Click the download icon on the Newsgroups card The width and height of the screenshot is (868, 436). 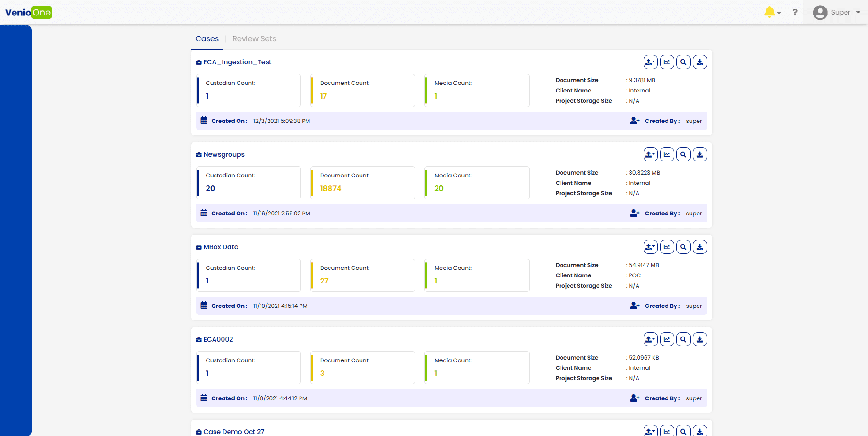[x=699, y=154]
